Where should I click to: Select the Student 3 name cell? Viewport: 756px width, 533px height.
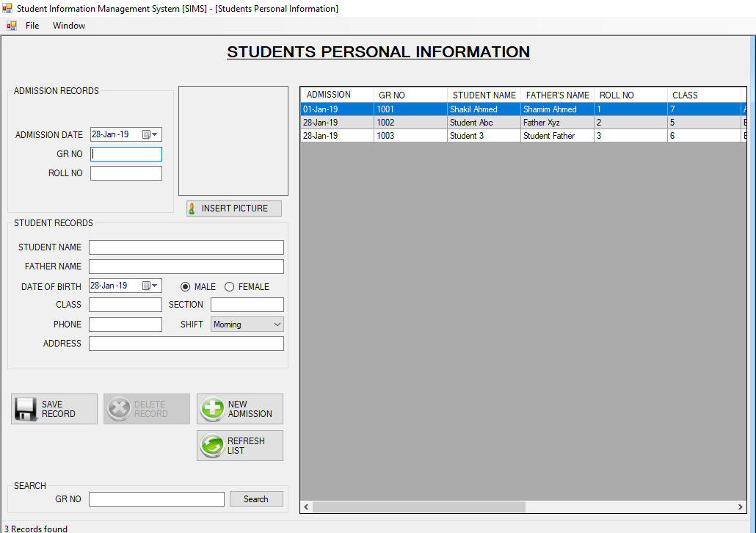point(484,136)
